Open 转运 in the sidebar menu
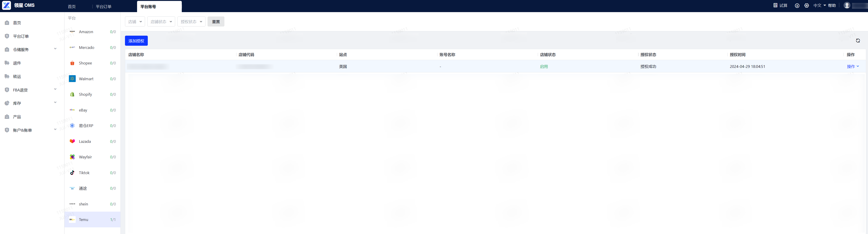The image size is (868, 234). tap(17, 77)
